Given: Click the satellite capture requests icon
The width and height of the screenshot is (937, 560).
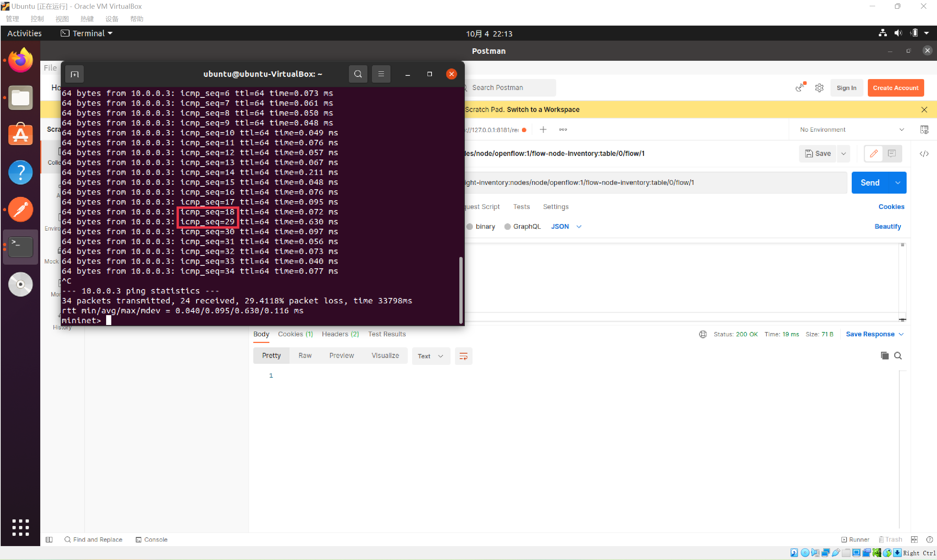Looking at the screenshot, I should tap(800, 87).
